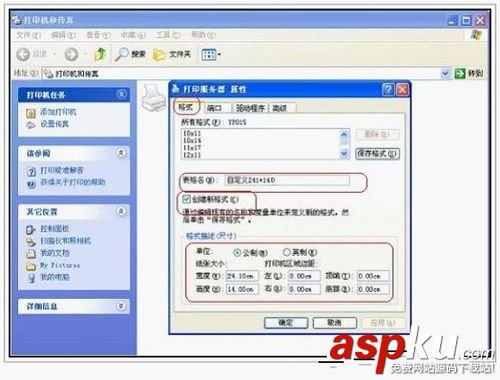This screenshot has width=500, height=380.
Task: Click the OK (确定) button
Action: pyautogui.click(x=286, y=323)
